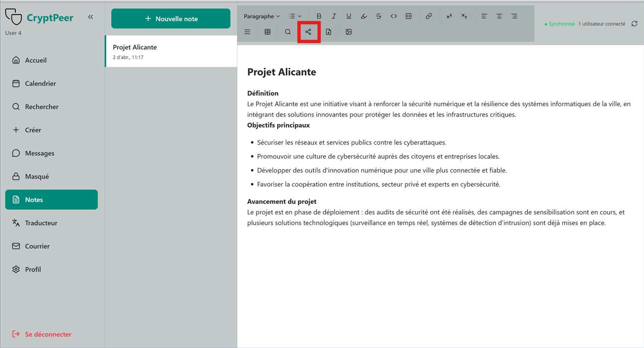Toggle italic formatting on
Screen dimensions: 644x348
[x=334, y=15]
